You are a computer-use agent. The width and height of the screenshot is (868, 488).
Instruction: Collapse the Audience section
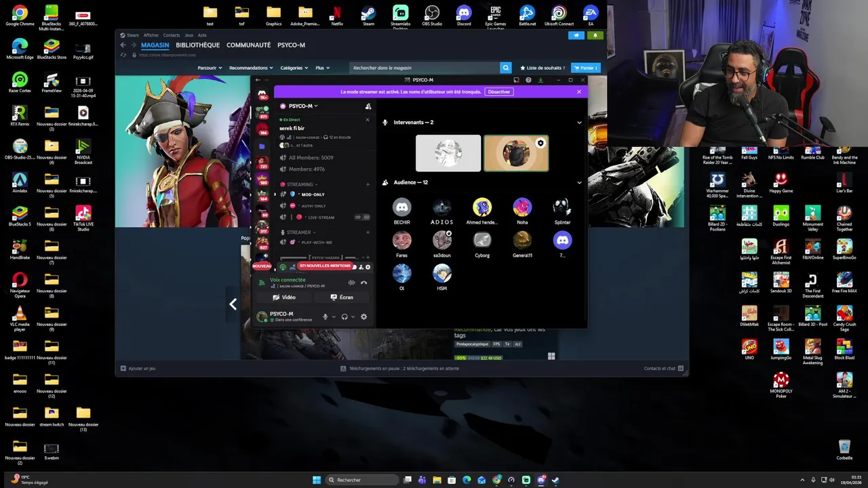pos(579,182)
